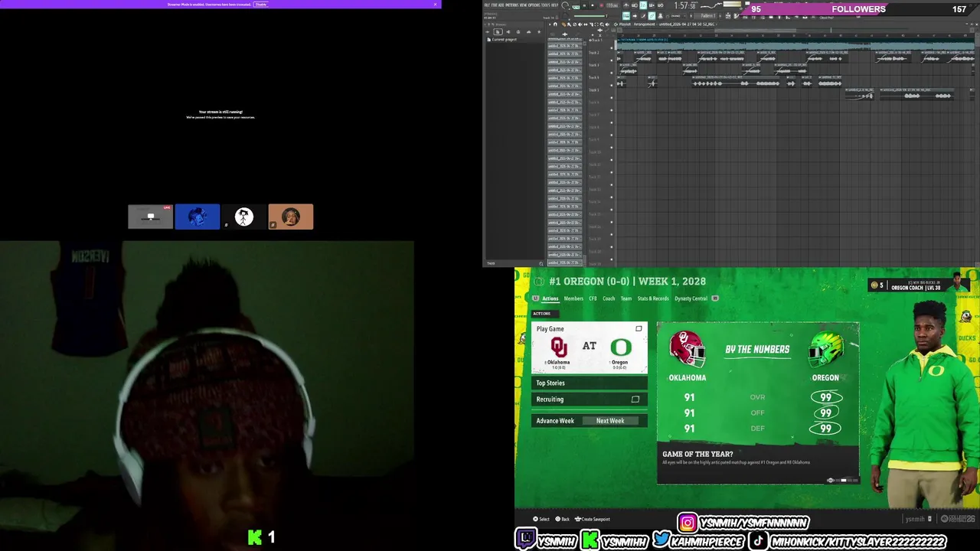Switch to the Dynasty Central tab
The width and height of the screenshot is (980, 551).
pos(691,298)
